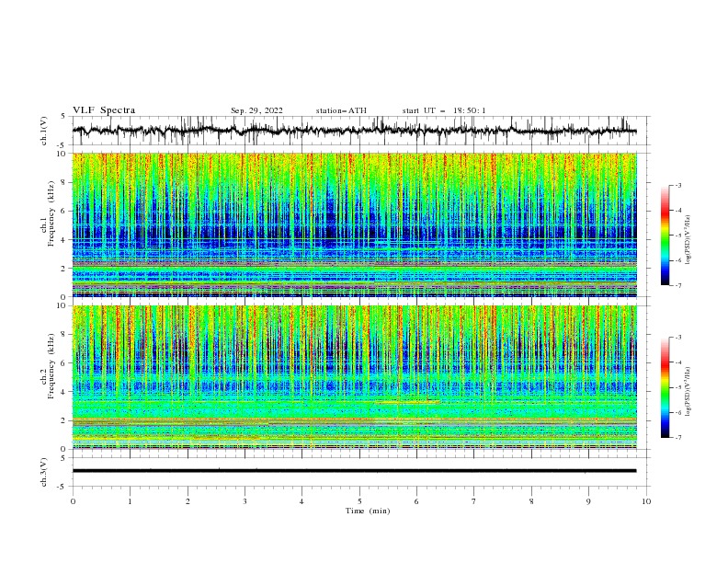Click the "3" tick on the time axis

coord(245,501)
